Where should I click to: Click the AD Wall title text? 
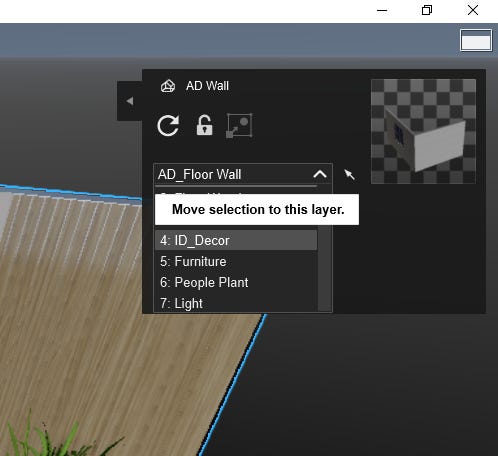[x=207, y=86]
